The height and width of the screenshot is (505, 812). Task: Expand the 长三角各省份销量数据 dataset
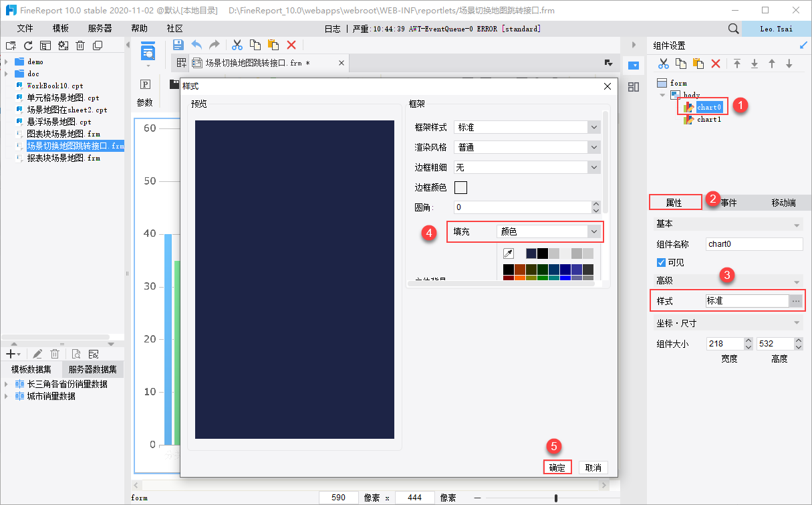tap(6, 384)
